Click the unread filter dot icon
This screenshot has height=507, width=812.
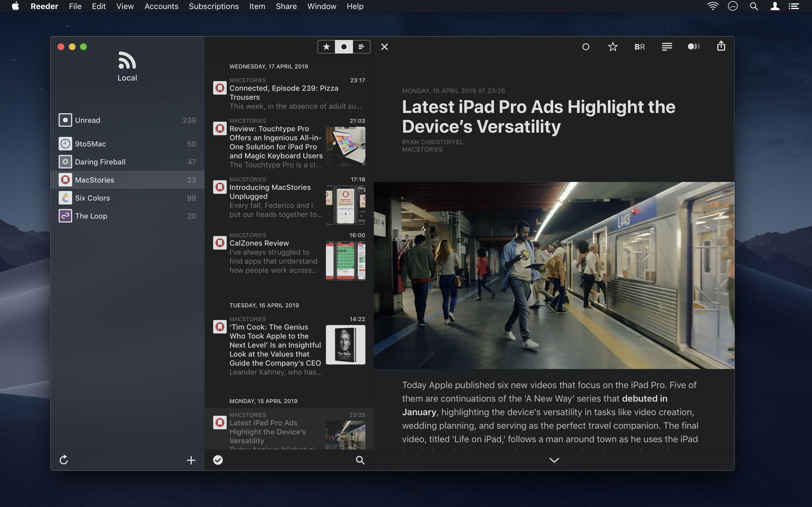[x=344, y=46]
